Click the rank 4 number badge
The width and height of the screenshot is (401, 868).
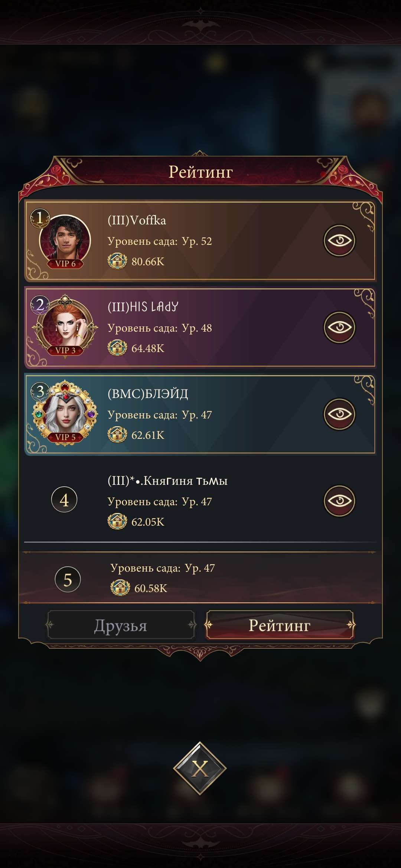(64, 500)
